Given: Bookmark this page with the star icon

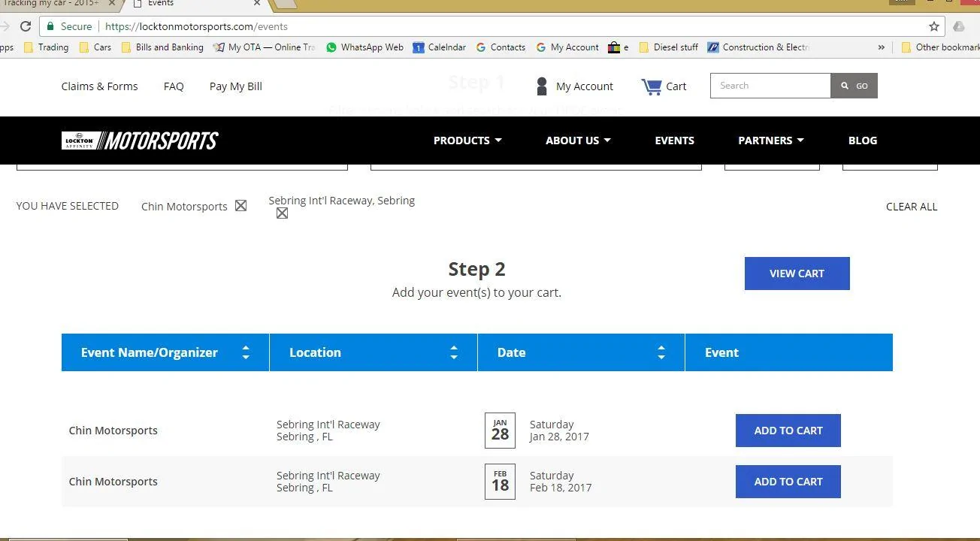Looking at the screenshot, I should (x=934, y=26).
